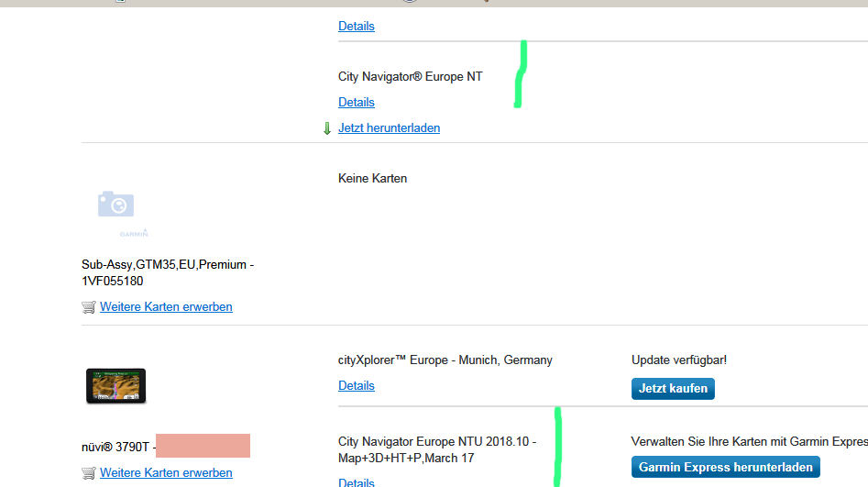Select the 'Verwalten Sie Ihre Karten' text

coord(697,441)
